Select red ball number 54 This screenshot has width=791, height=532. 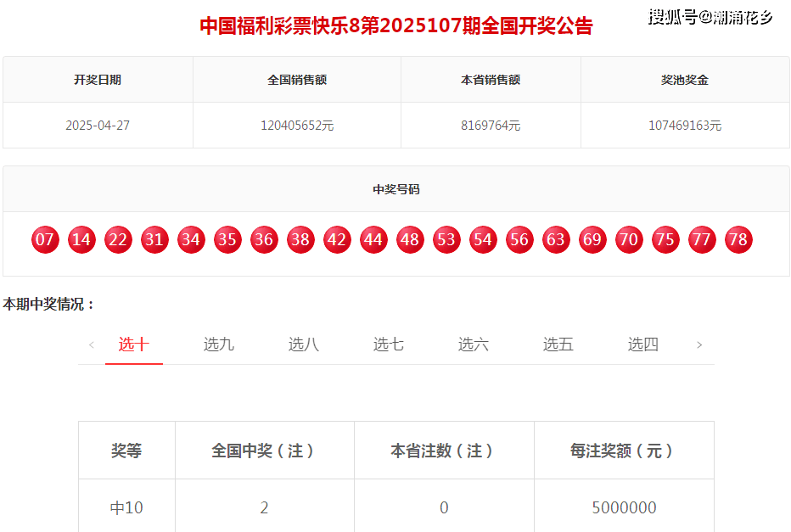(x=483, y=239)
